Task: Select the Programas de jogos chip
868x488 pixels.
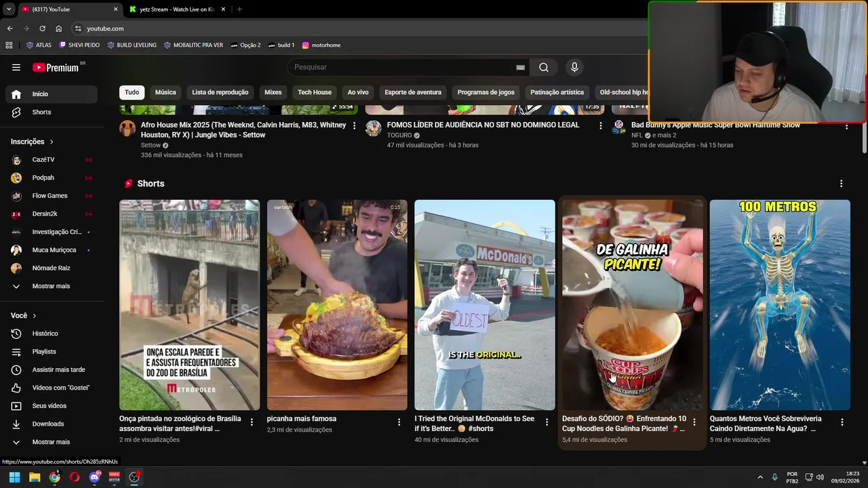Action: tap(486, 92)
